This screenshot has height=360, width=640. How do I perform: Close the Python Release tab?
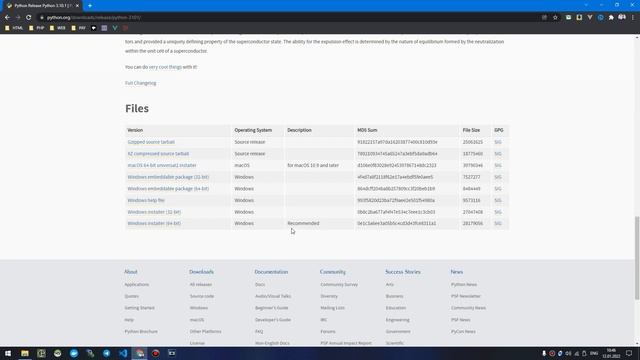[77, 6]
